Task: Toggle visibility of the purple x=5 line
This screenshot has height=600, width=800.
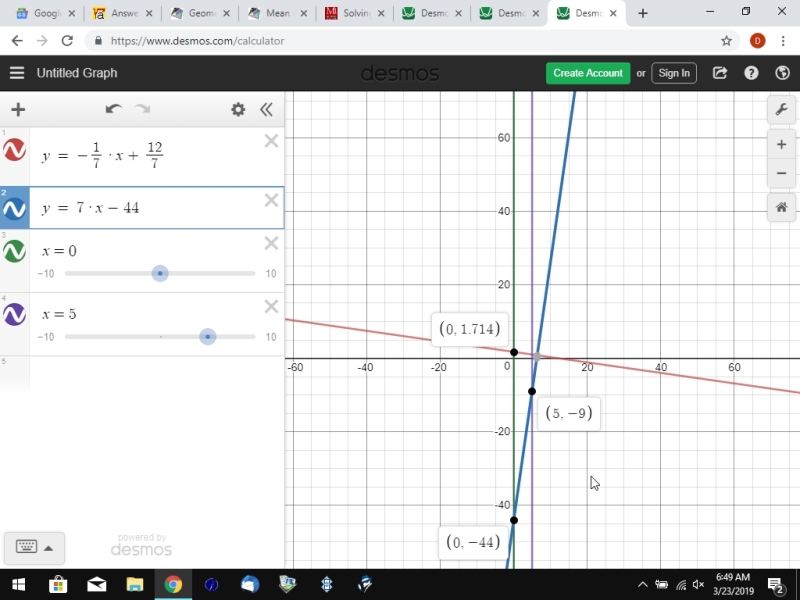Action: tap(14, 314)
